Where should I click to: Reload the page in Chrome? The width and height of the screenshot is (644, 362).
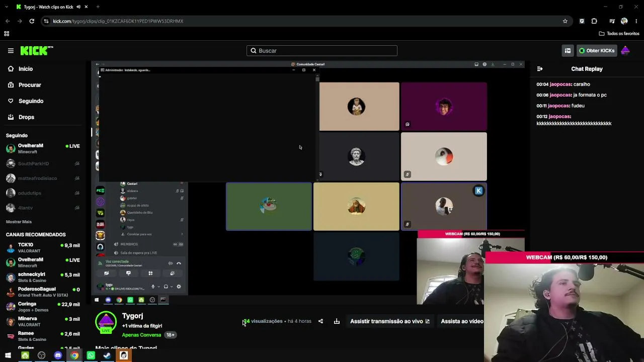tap(32, 21)
